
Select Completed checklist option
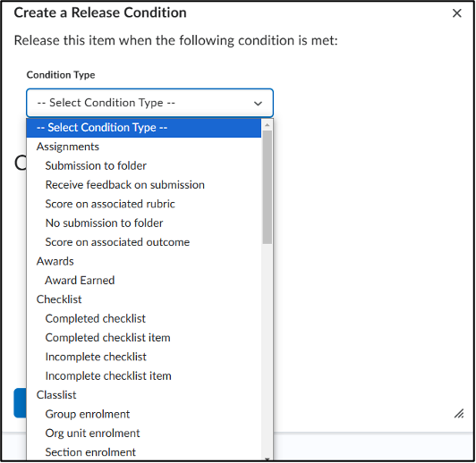pyautogui.click(x=143, y=319)
